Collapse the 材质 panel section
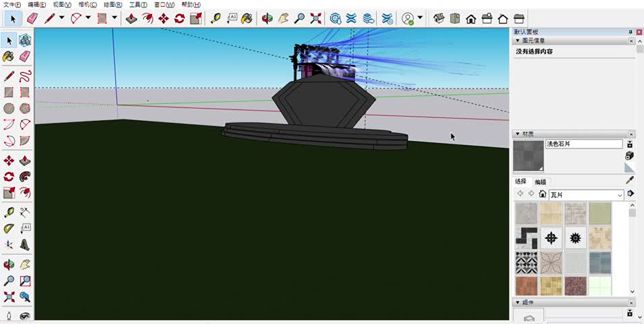644x324 pixels. click(x=518, y=134)
